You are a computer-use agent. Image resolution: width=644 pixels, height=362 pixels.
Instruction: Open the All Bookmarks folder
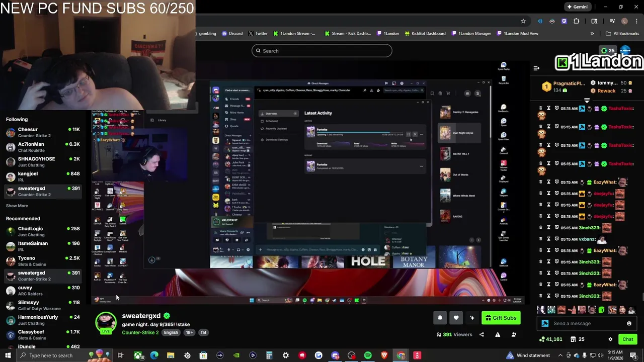coord(622,34)
